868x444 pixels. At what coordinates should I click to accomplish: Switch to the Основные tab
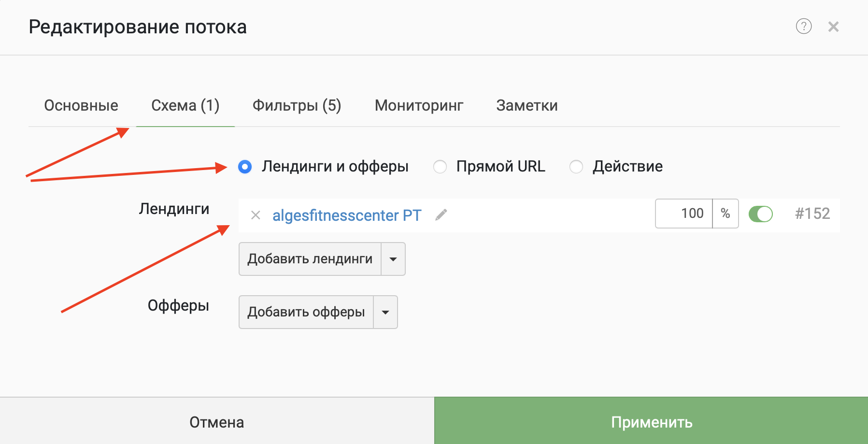click(81, 105)
